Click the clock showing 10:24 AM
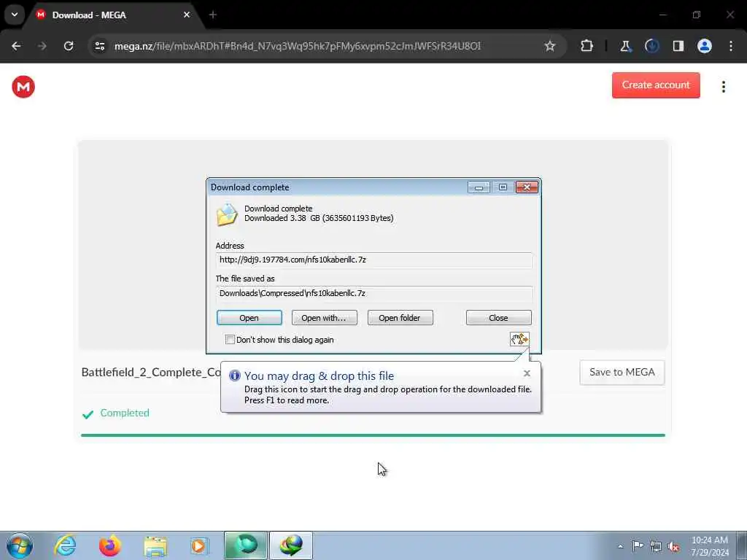This screenshot has height=560, width=747. coord(709,540)
